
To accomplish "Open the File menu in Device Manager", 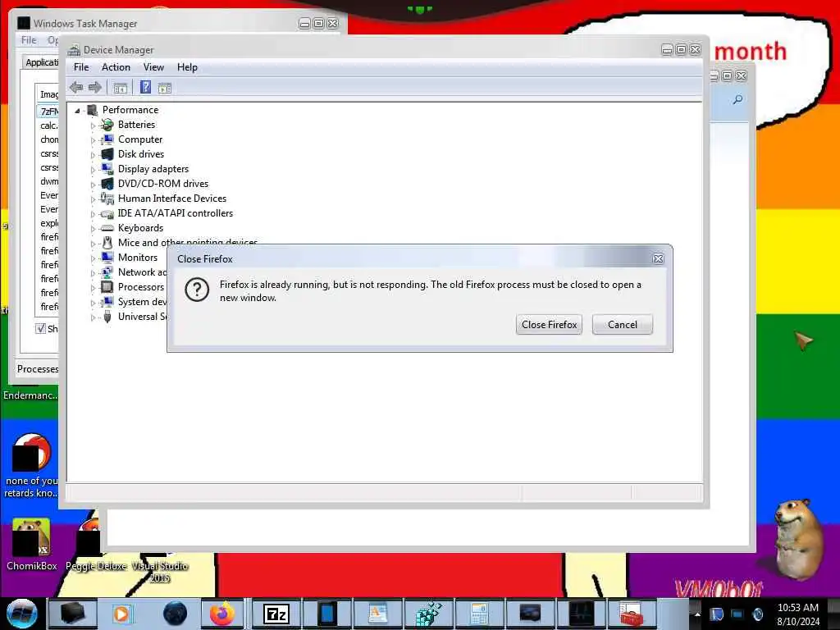I will 81,67.
